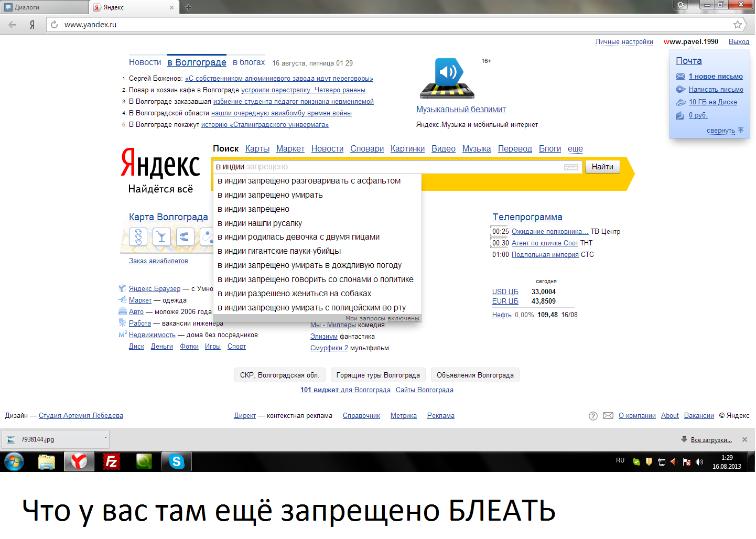
Task: Open the Картинки service tab
Action: pyautogui.click(x=407, y=149)
